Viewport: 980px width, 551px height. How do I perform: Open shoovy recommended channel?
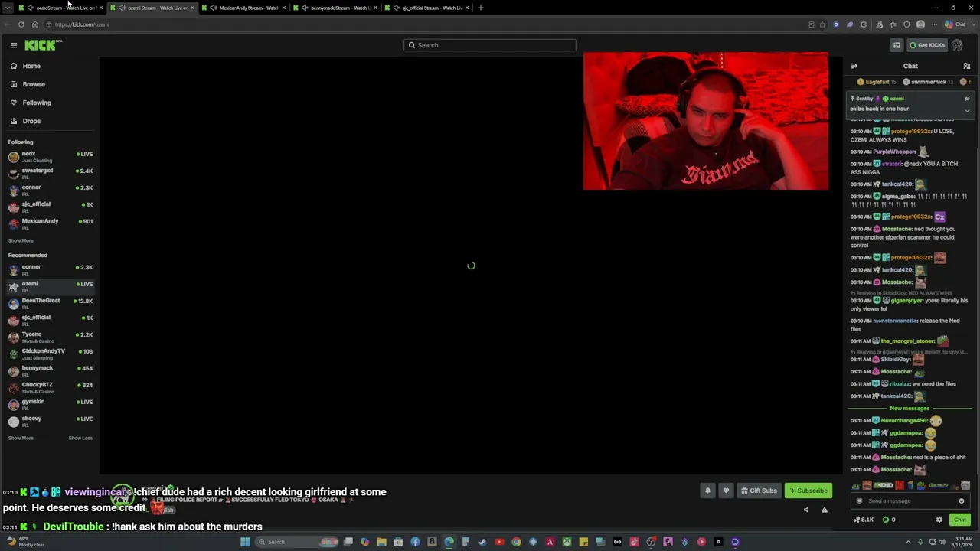point(50,421)
